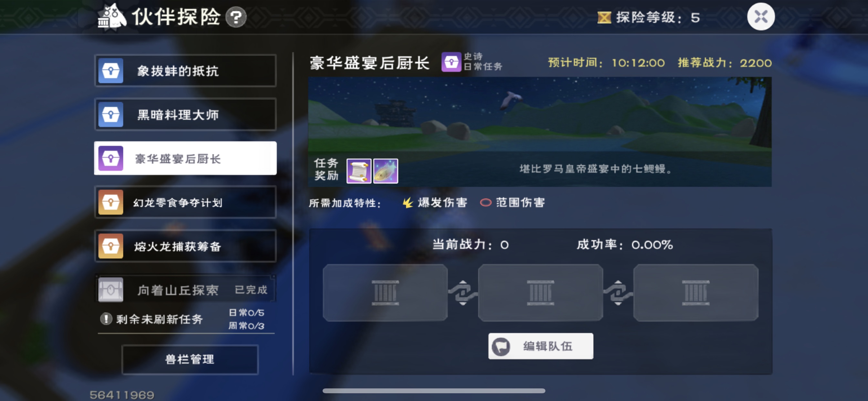
Task: Click the epic rarity purple badge in header
Action: point(451,62)
